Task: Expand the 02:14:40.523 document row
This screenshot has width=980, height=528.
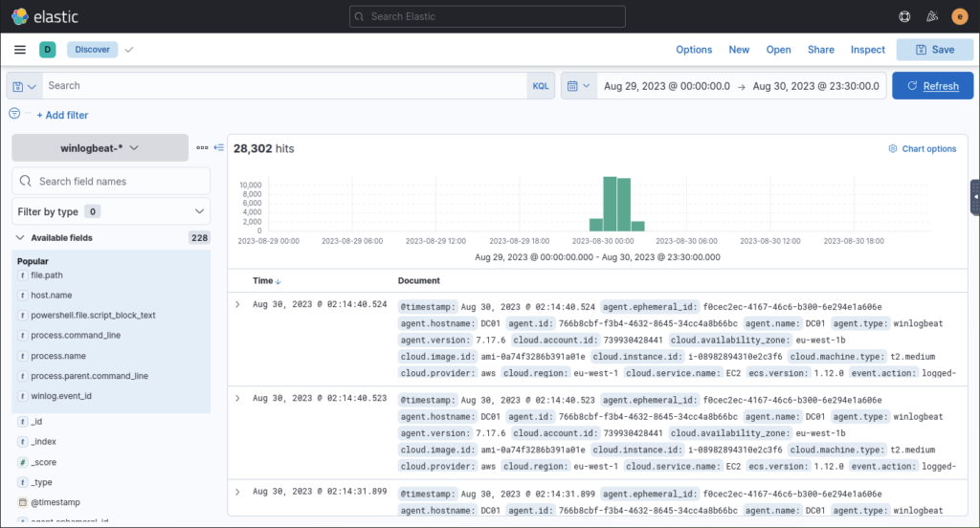Action: pos(237,398)
